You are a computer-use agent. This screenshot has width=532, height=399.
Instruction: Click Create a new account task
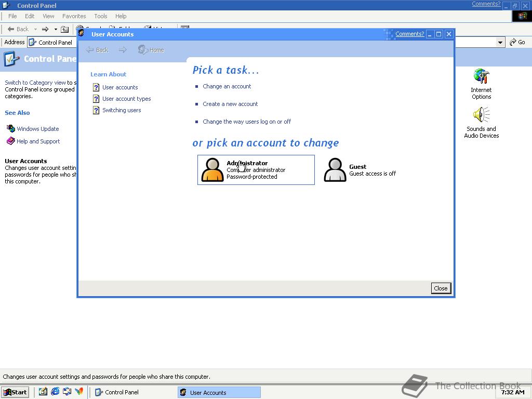[x=230, y=104]
